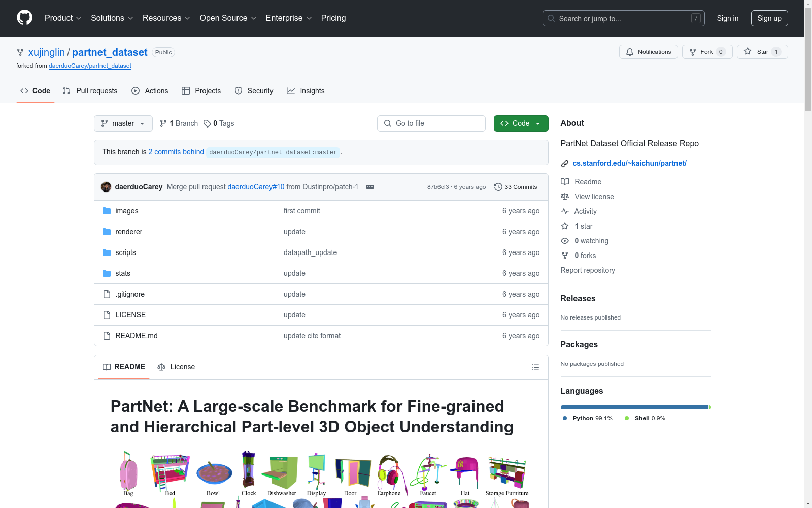Open cs.stanford.edu partnet website link
The width and height of the screenshot is (812, 508).
(x=629, y=163)
